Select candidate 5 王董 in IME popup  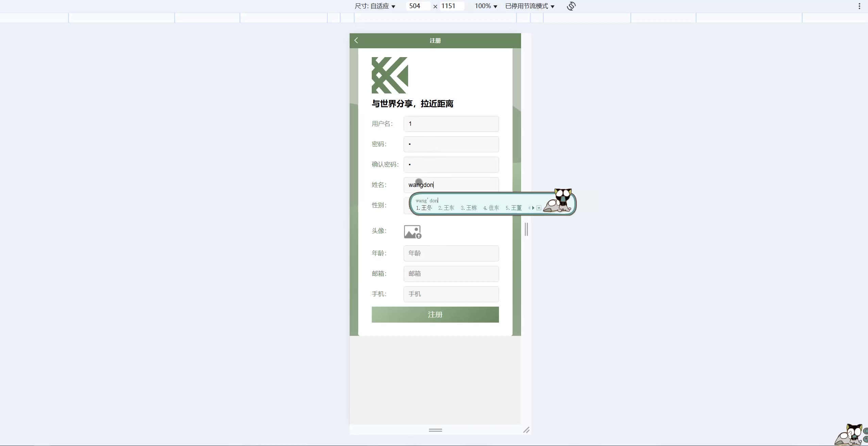[514, 208]
